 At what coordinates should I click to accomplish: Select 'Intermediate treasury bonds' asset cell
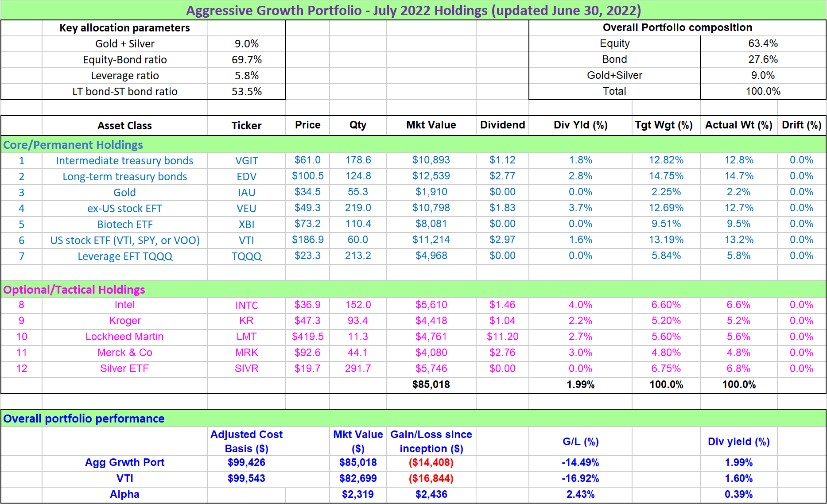(x=124, y=161)
